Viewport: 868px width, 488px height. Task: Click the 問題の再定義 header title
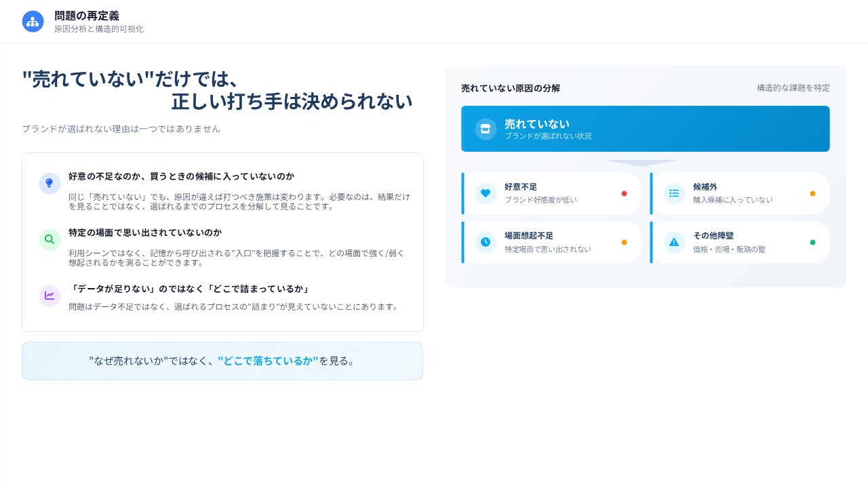87,16
